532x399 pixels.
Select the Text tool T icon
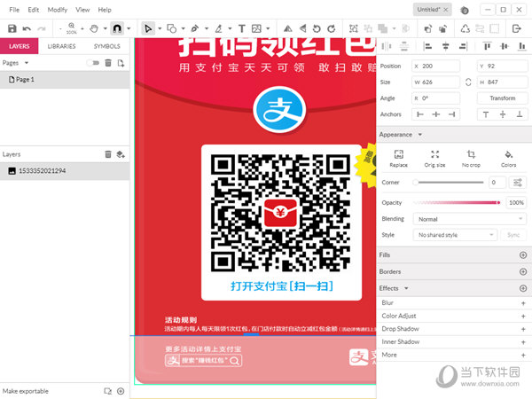[x=241, y=28]
